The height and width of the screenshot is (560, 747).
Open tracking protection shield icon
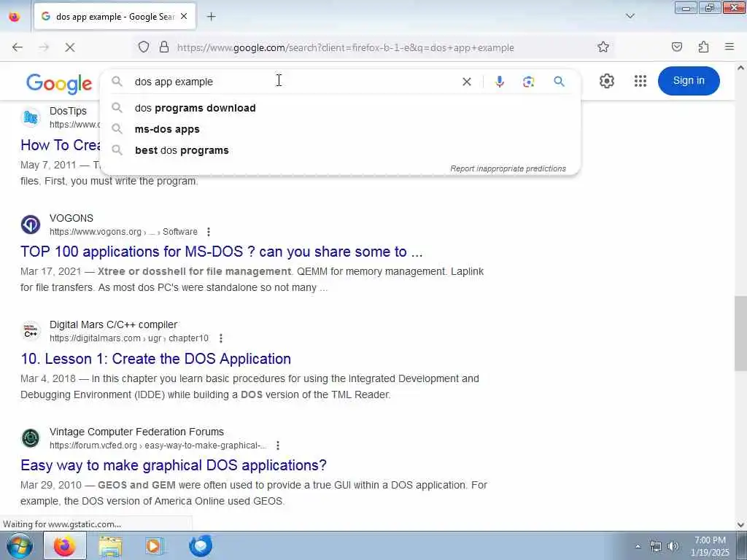click(144, 47)
